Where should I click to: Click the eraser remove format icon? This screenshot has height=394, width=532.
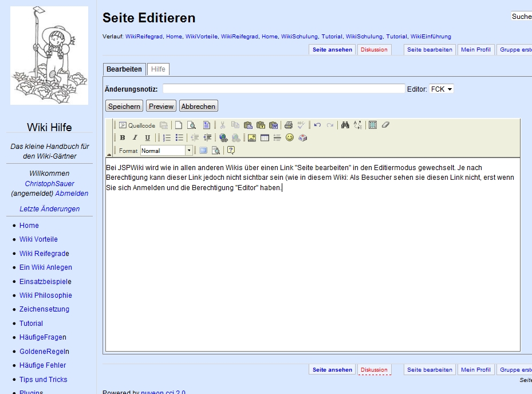[385, 125]
